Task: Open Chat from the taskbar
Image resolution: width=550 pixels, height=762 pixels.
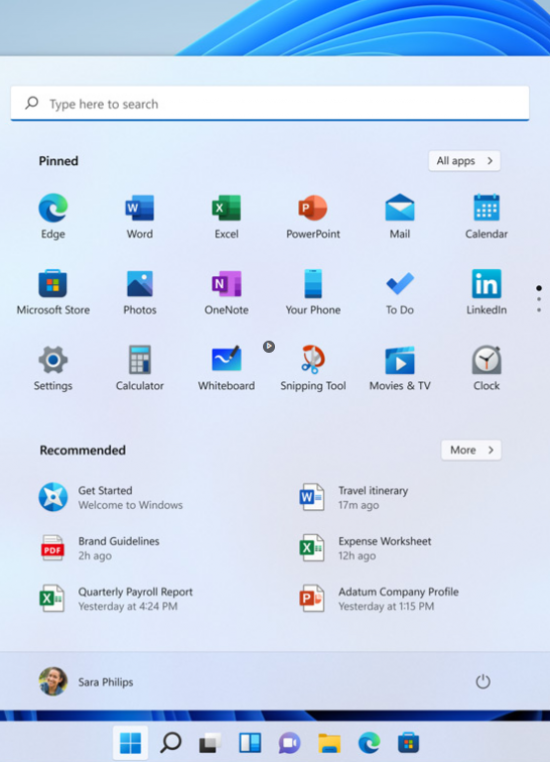Action: tap(290, 743)
